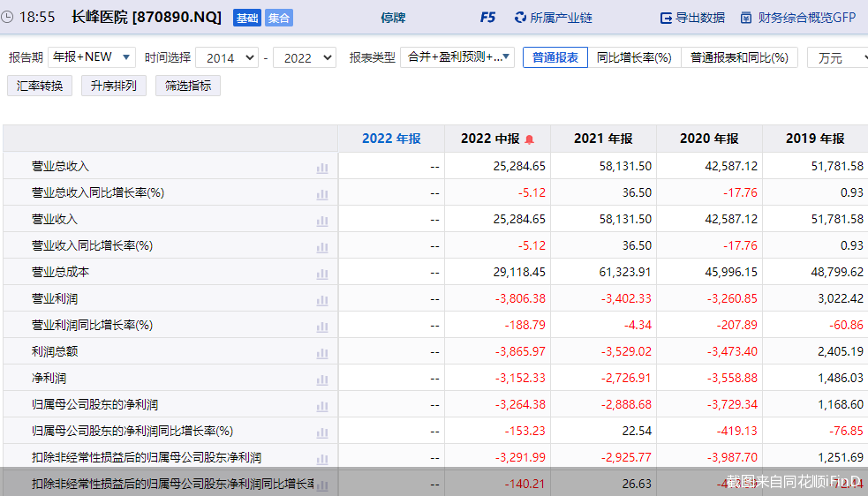Click the chart icon beside 营业总收入
868x496 pixels.
[322, 168]
